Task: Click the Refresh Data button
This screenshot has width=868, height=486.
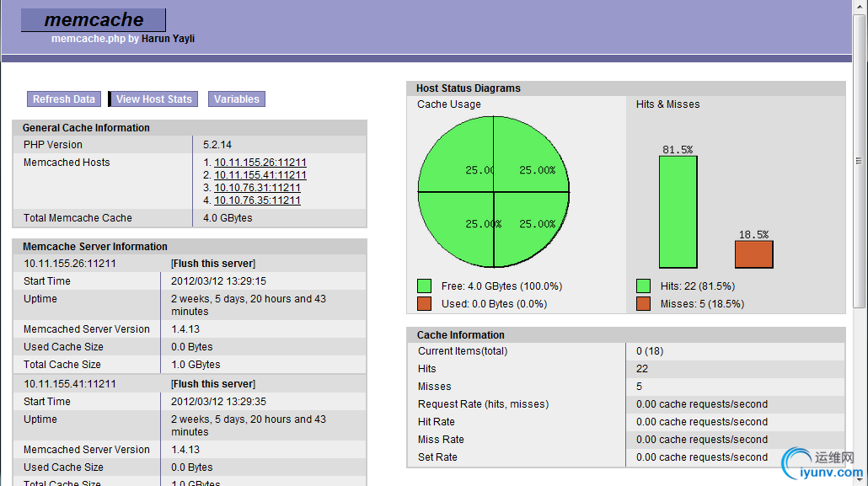Action: pos(64,99)
